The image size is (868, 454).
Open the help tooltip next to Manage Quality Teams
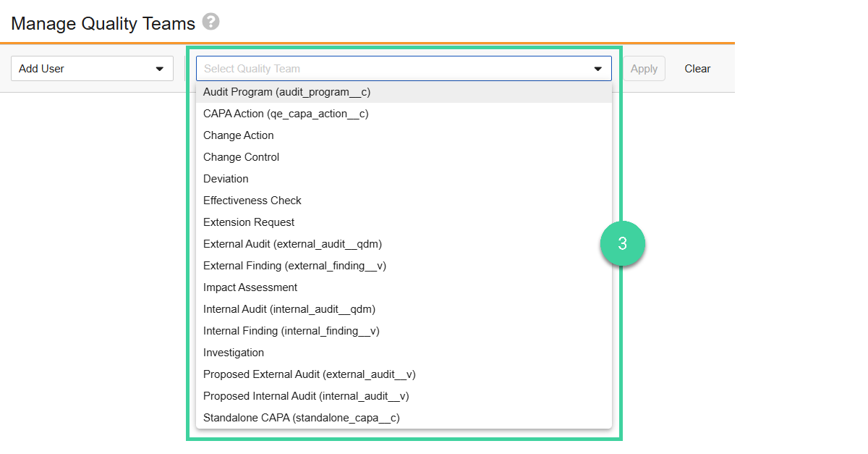pyautogui.click(x=210, y=22)
